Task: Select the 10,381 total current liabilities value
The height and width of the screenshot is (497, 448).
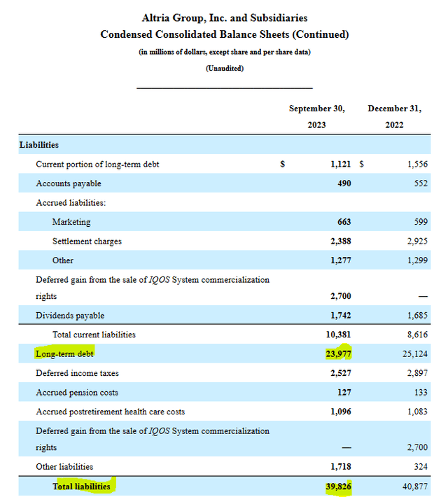Action: [335, 335]
